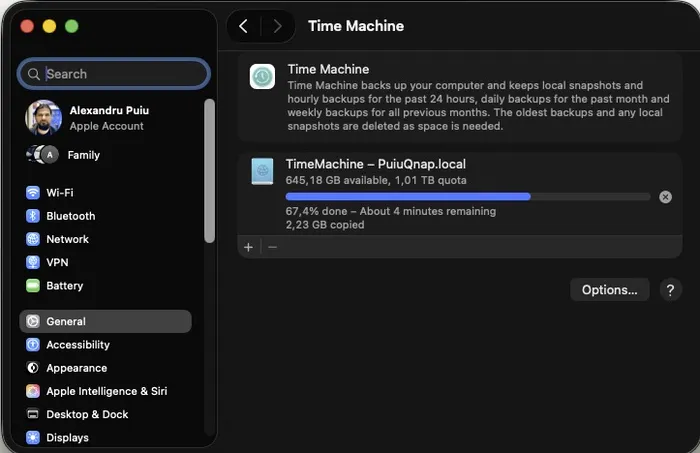This screenshot has width=700, height=453.
Task: Open Family settings label
Action: tap(83, 155)
